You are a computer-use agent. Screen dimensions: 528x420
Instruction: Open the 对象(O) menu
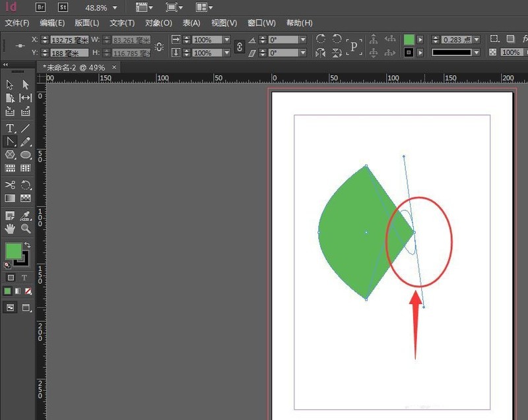coord(158,23)
